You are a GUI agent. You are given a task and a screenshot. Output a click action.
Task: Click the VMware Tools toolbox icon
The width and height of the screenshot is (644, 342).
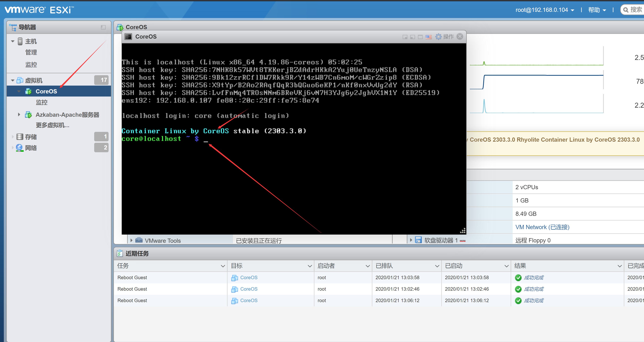coord(139,240)
